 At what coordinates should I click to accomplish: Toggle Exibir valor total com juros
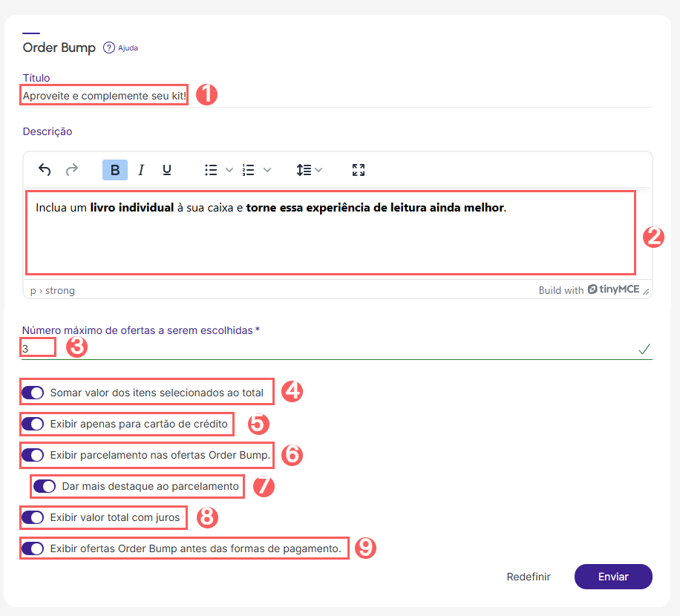[x=33, y=517]
